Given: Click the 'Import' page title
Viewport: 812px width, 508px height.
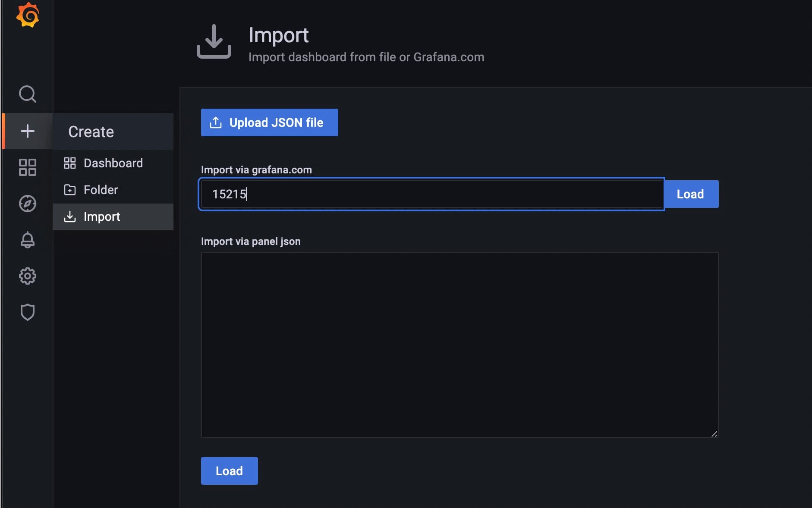Looking at the screenshot, I should tap(279, 35).
